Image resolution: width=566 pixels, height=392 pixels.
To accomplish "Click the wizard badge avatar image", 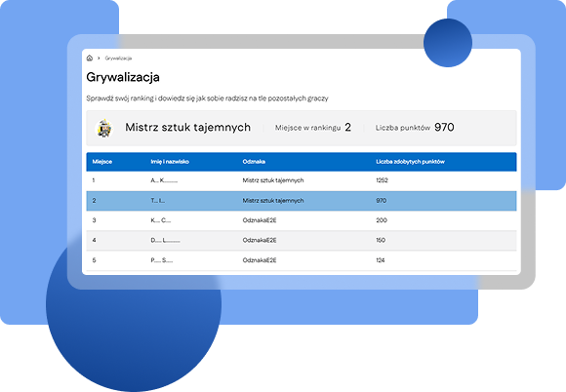I will coord(104,128).
